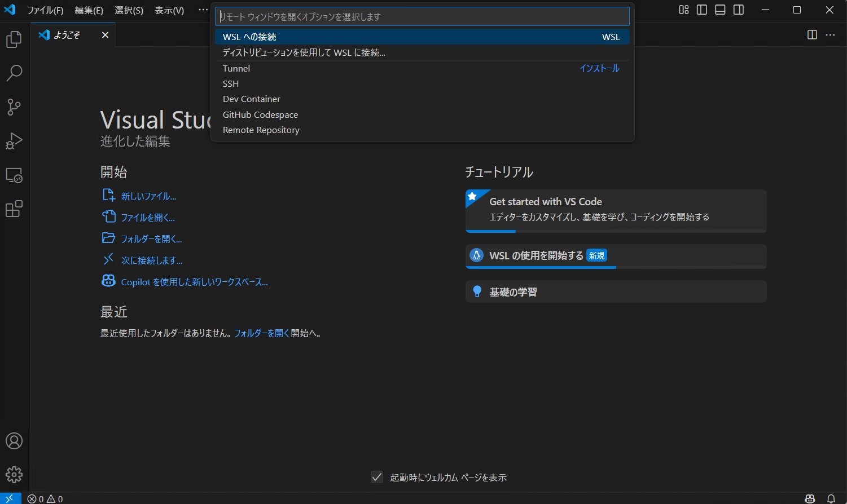Open the Run and Debug view
The width and height of the screenshot is (847, 504).
pos(14,141)
